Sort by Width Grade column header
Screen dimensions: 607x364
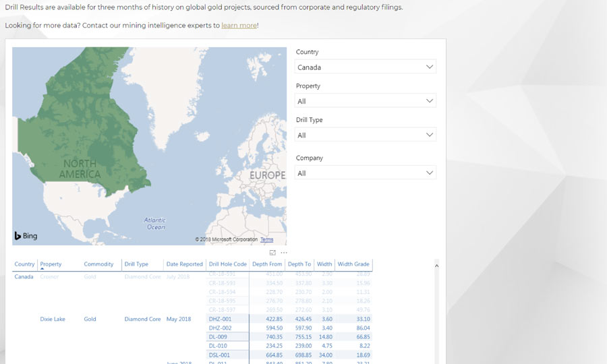tap(353, 264)
